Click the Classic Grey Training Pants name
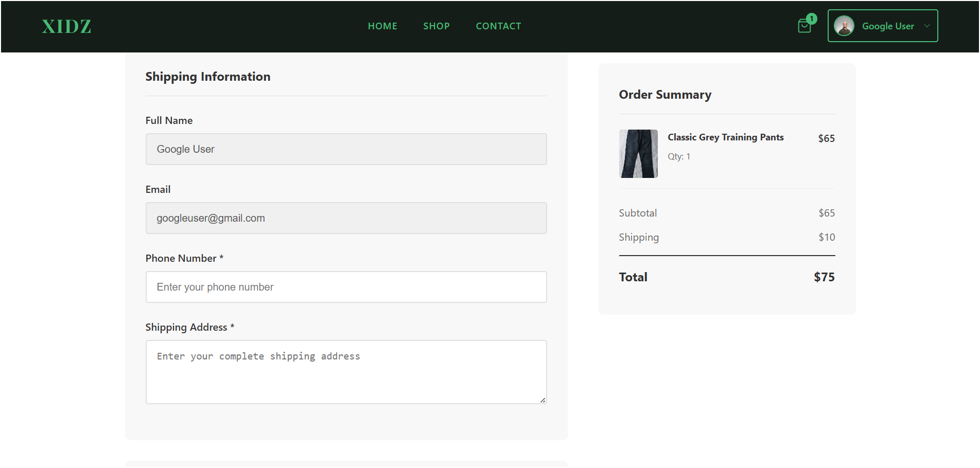980x468 pixels. click(x=725, y=137)
